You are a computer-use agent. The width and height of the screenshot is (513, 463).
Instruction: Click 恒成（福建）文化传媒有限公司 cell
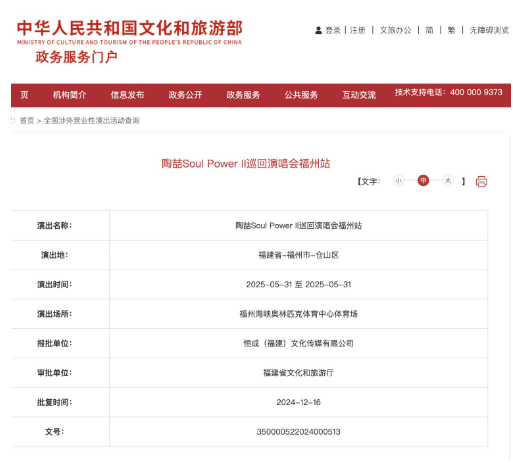pos(298,343)
